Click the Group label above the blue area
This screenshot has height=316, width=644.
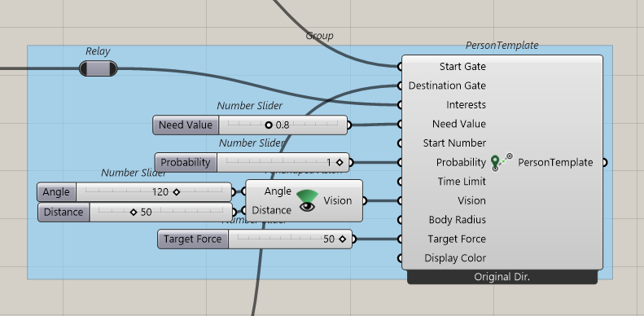[x=319, y=36]
